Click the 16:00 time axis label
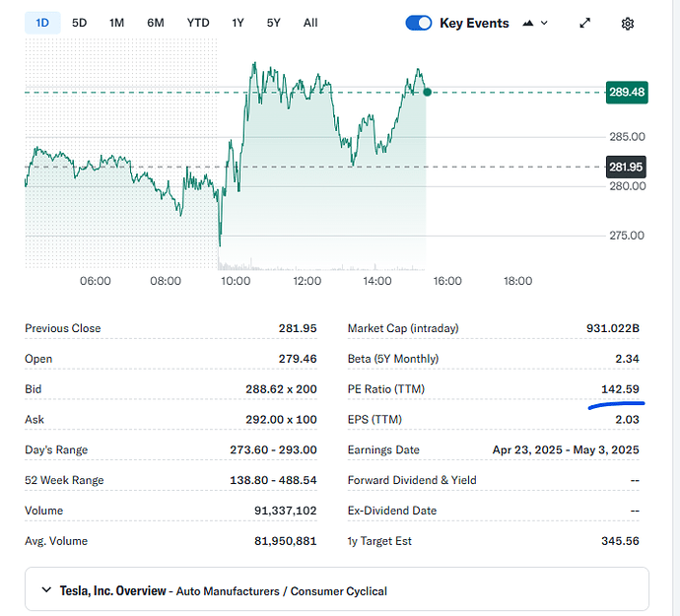The image size is (680, 616). [x=447, y=281]
